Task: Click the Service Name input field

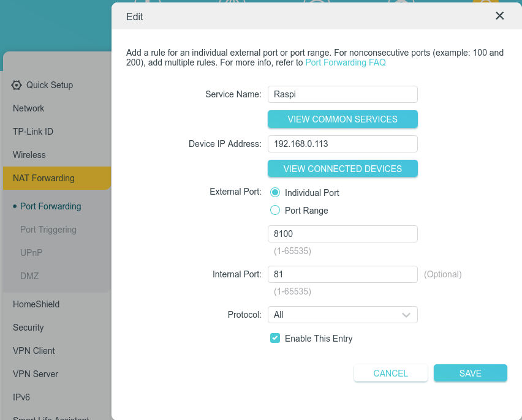Action: point(342,94)
